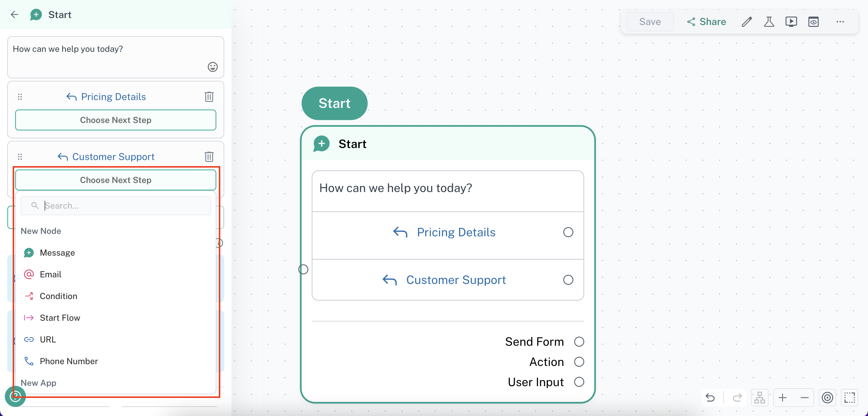
Task: Choose Condition from the New Node list
Action: pos(58,296)
